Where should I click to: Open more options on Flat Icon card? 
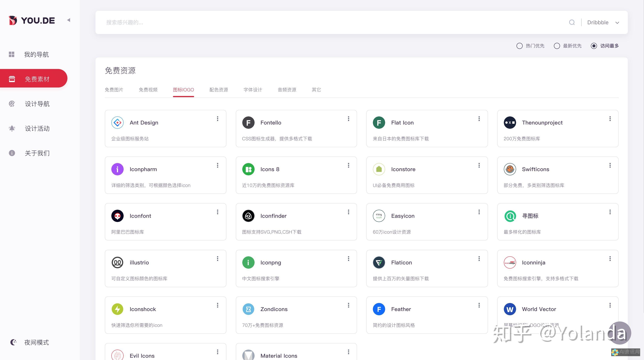point(479,119)
